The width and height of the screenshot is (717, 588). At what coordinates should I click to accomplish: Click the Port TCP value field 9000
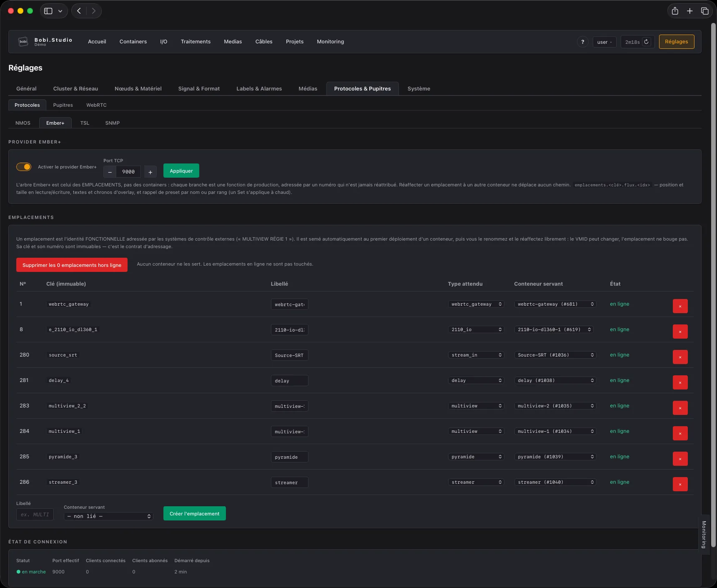(128, 172)
